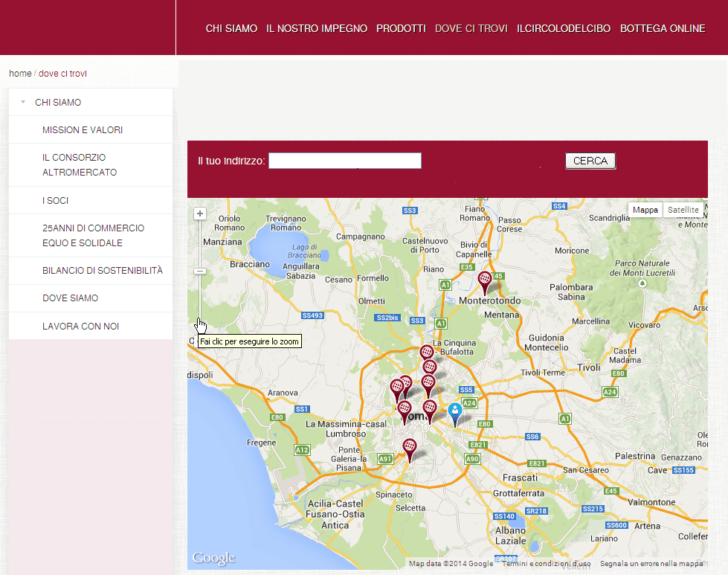Click the 'Campagnano' map label
Image resolution: width=728 pixels, height=575 pixels.
pyautogui.click(x=361, y=237)
